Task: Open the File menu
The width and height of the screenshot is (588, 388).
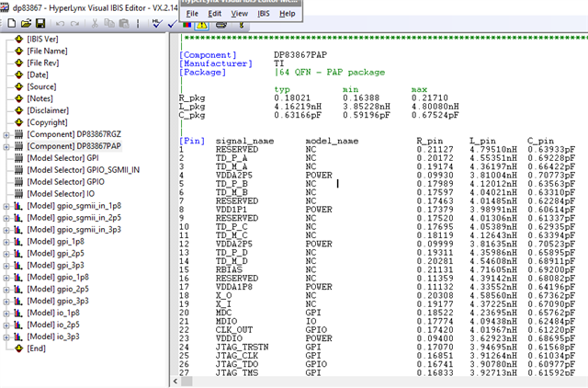Action: (x=192, y=14)
